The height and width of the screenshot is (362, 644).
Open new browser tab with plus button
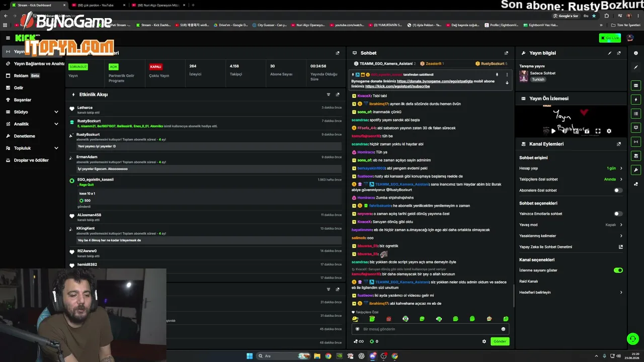pos(193,5)
